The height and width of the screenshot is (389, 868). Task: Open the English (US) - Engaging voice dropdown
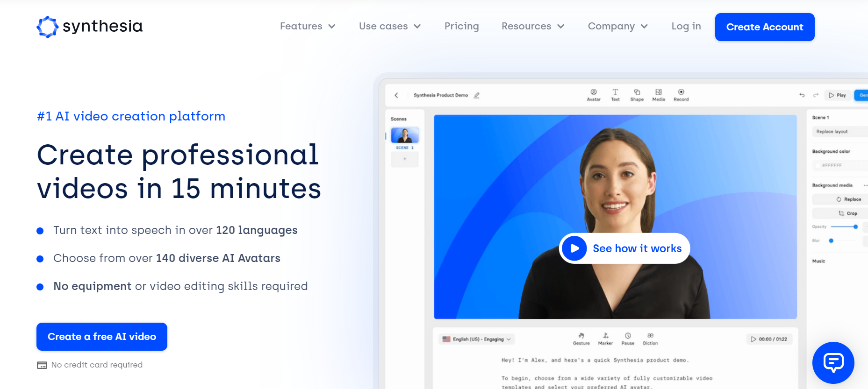coord(477,339)
